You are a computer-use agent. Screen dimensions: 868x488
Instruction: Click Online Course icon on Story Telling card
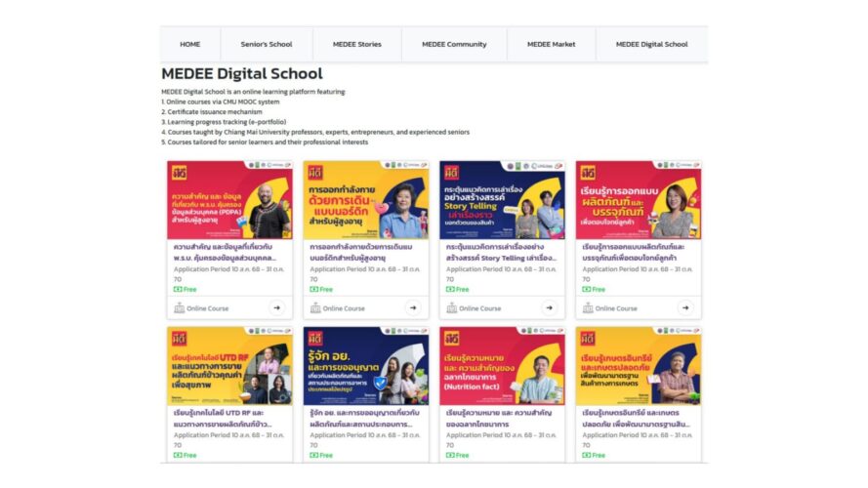point(451,308)
